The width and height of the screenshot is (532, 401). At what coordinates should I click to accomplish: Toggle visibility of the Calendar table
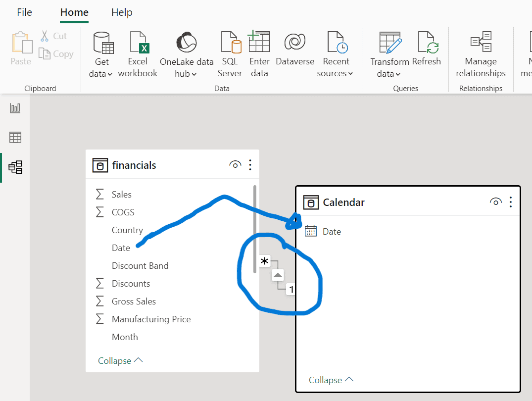[x=495, y=202]
